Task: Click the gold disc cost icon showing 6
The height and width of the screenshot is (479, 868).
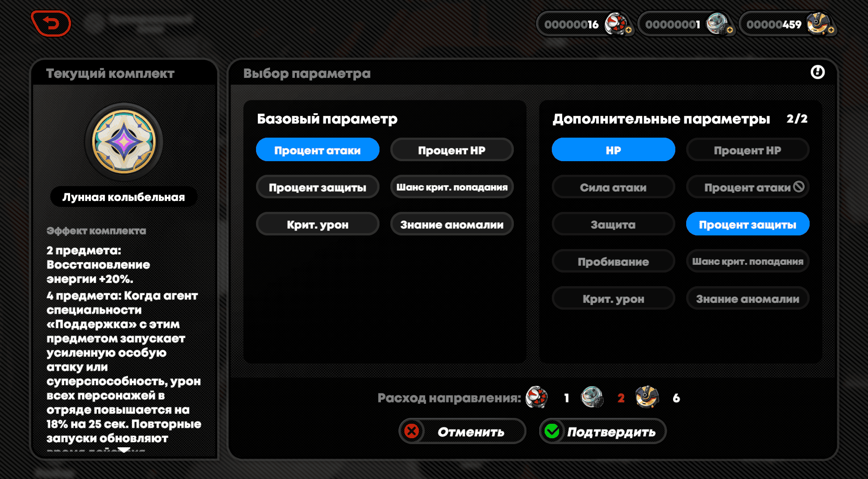Action: [647, 398]
